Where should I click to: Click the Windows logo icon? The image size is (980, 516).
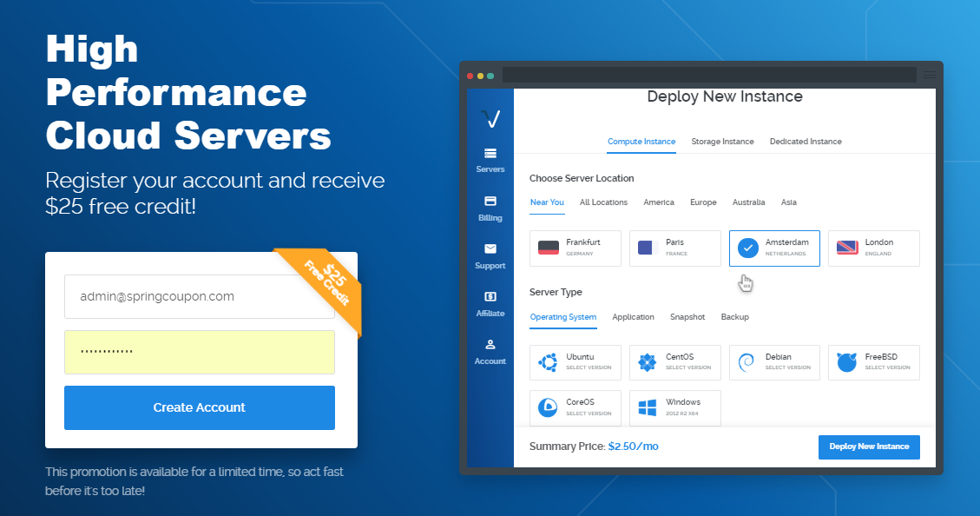648,407
